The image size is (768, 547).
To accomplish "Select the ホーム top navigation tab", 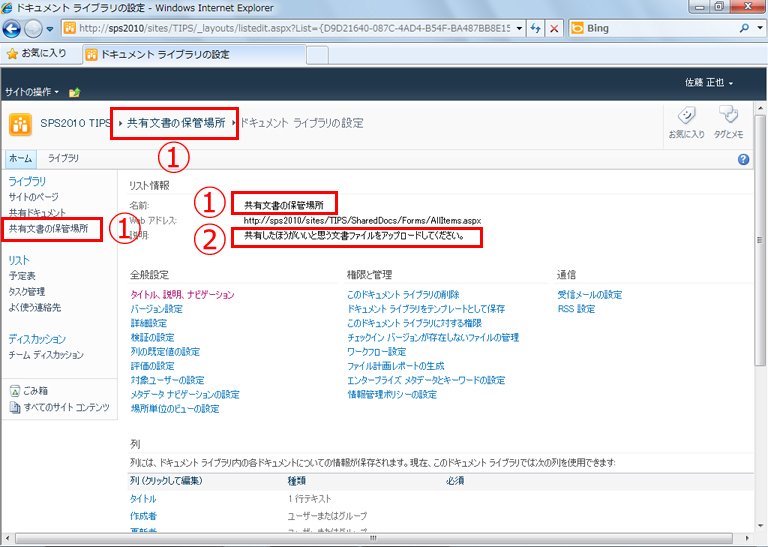I will point(21,158).
